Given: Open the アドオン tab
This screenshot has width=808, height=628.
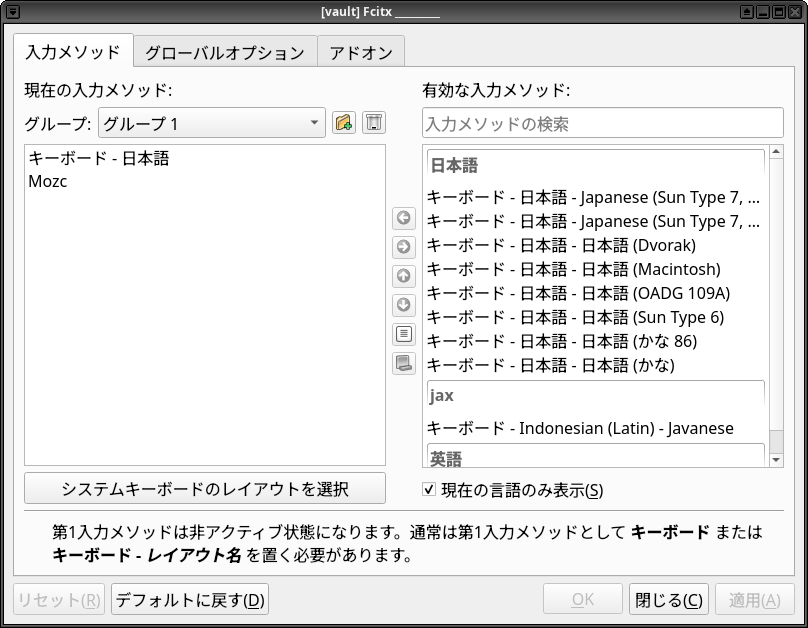Looking at the screenshot, I should [361, 52].
